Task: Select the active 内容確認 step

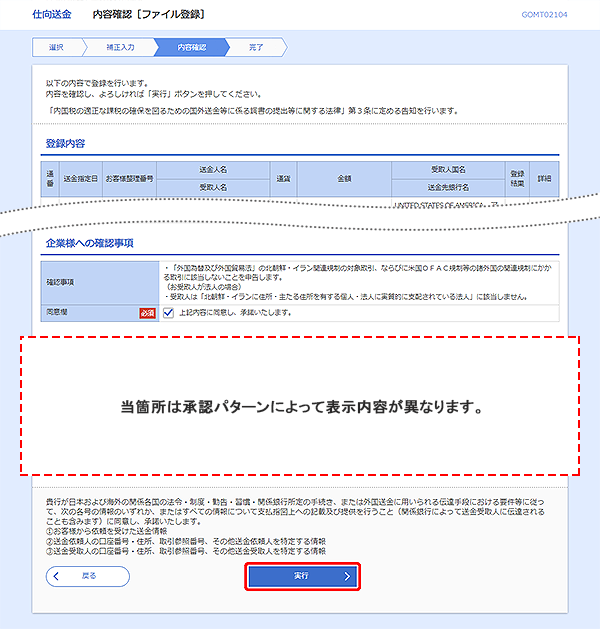Action: [x=191, y=47]
